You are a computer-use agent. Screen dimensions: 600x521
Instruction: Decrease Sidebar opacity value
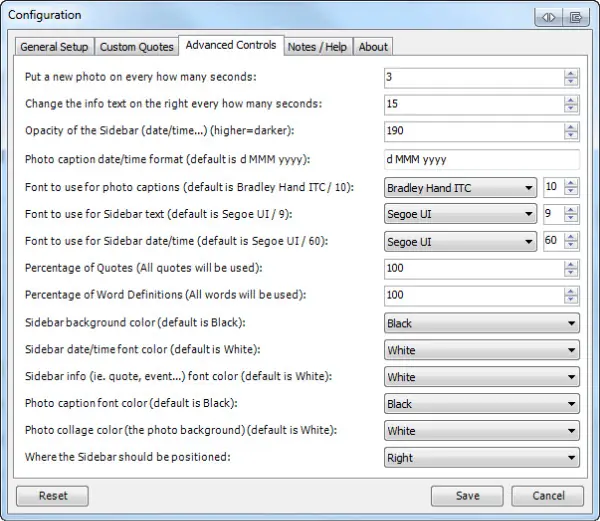click(x=571, y=135)
